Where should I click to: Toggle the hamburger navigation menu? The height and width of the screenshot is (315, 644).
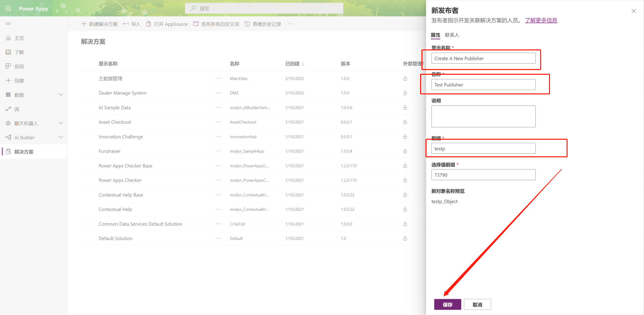coord(8,23)
